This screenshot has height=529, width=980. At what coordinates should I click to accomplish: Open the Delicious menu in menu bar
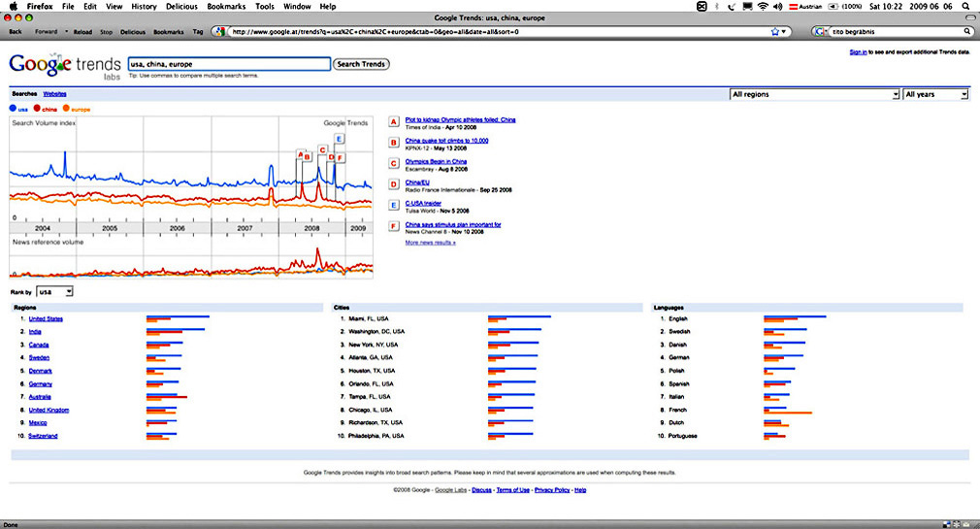pos(181,6)
